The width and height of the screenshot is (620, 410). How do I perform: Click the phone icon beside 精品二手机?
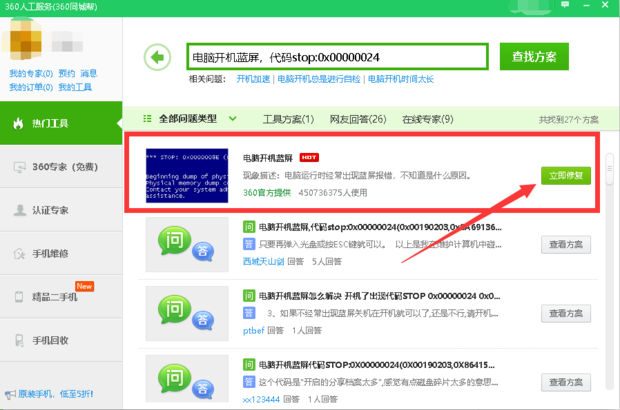pos(19,297)
